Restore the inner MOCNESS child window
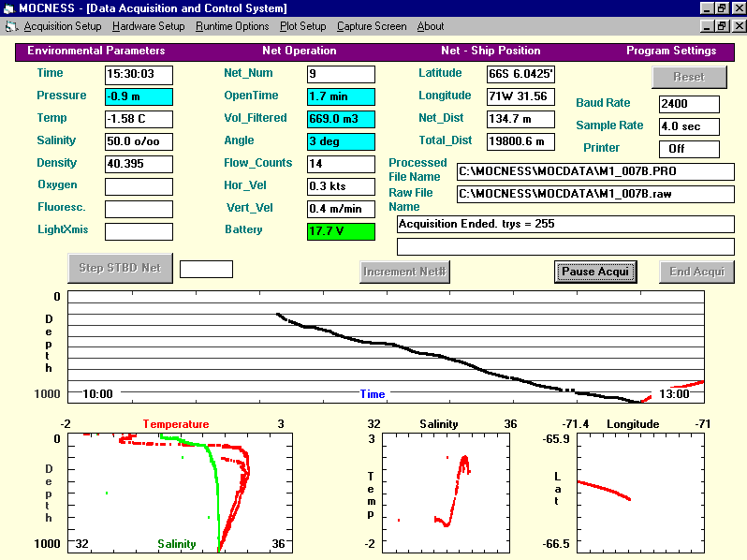747x560 pixels. [723, 26]
